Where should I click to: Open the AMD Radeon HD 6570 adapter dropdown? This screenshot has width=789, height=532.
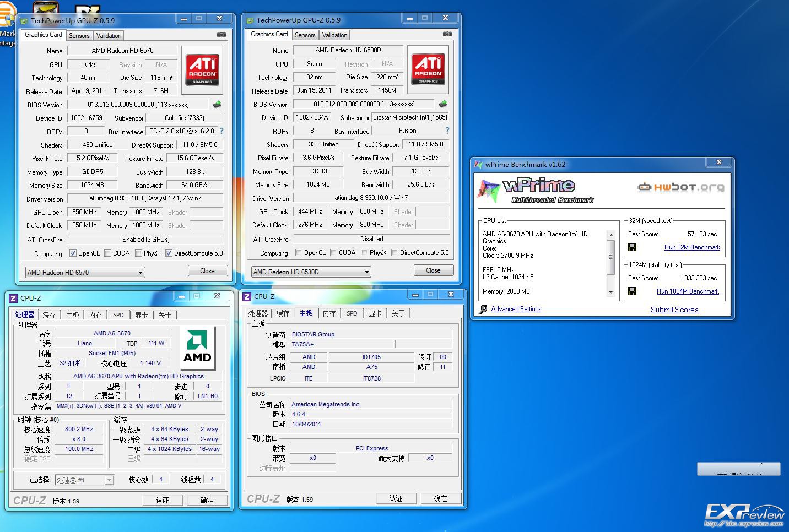[x=85, y=272]
